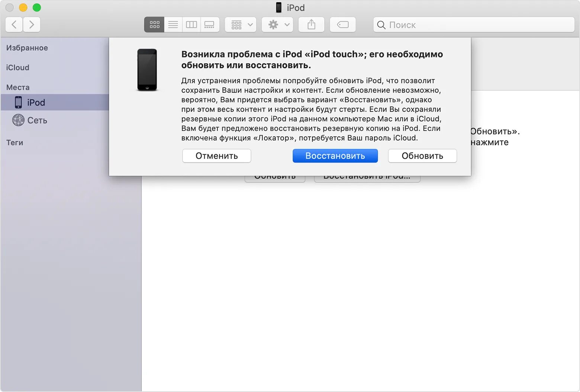Click the green zoom window button
The height and width of the screenshot is (392, 580).
(x=37, y=7)
